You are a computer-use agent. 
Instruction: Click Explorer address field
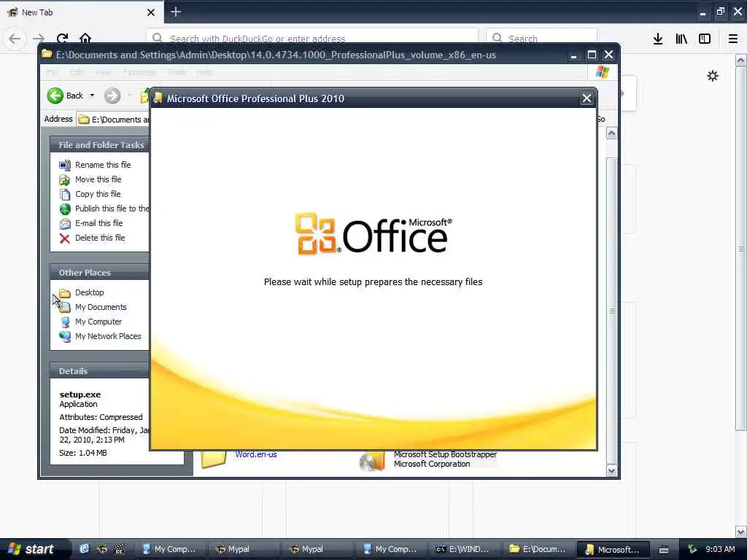[x=113, y=119]
